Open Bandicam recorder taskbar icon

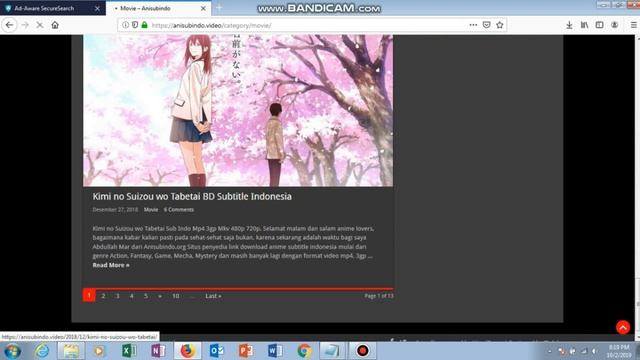362,351
